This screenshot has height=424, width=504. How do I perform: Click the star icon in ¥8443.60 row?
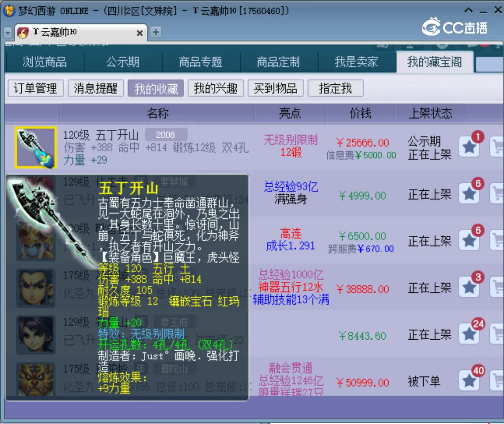469,334
